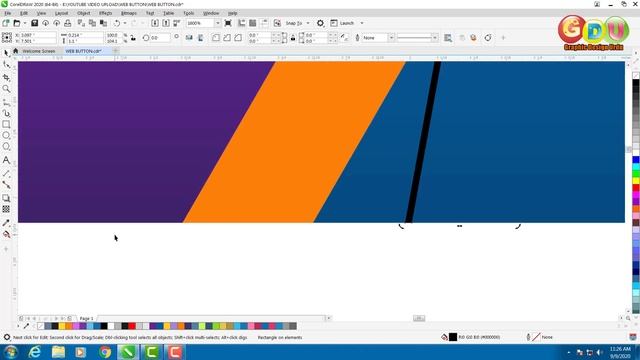The height and width of the screenshot is (360, 640).
Task: Open Internet Explorer from the taskbar
Action: [35, 352]
